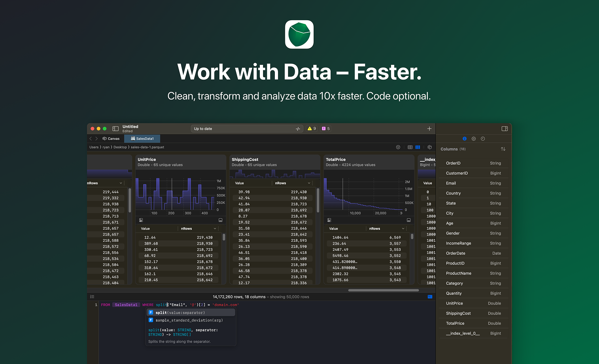Click the purple issues badge showing 5
Viewport: 599px width, 364px height.
(326, 129)
